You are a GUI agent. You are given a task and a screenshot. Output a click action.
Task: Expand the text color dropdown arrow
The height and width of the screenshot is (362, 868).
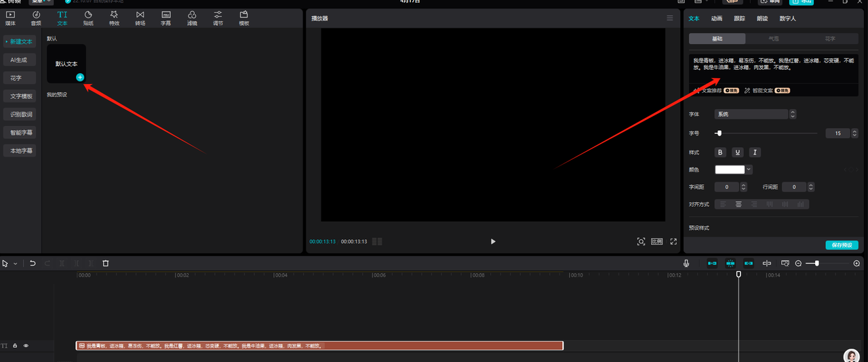tap(749, 170)
